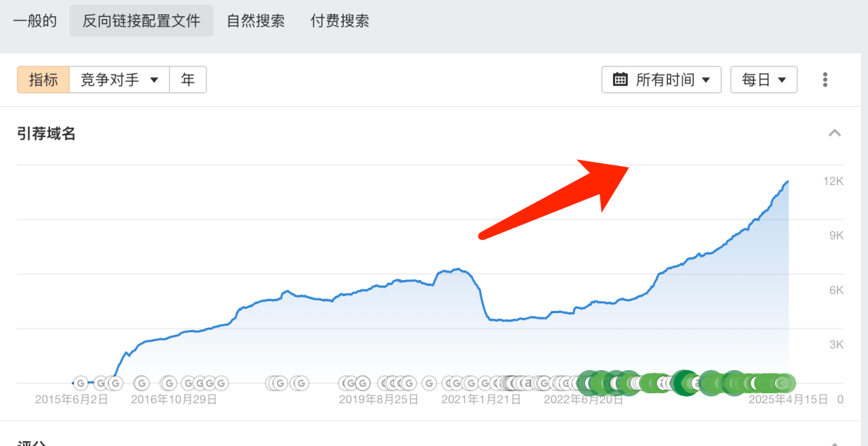The image size is (868, 446).
Task: Click the 引荐域名 section title
Action: (x=45, y=134)
